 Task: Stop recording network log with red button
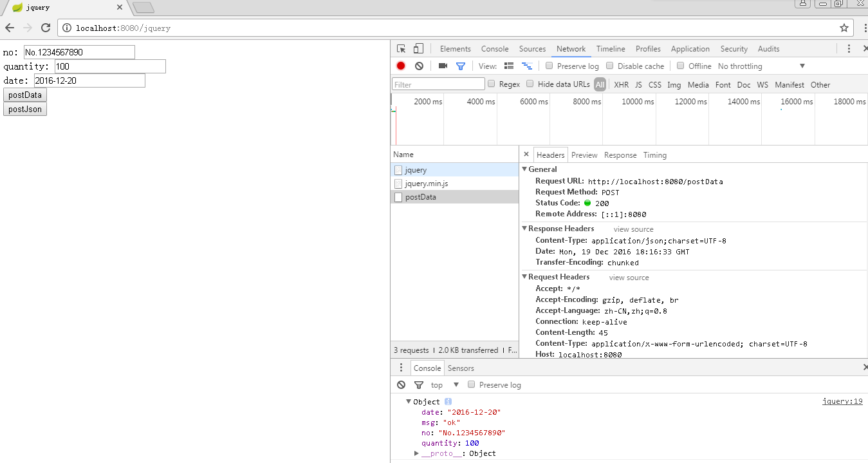(x=401, y=66)
